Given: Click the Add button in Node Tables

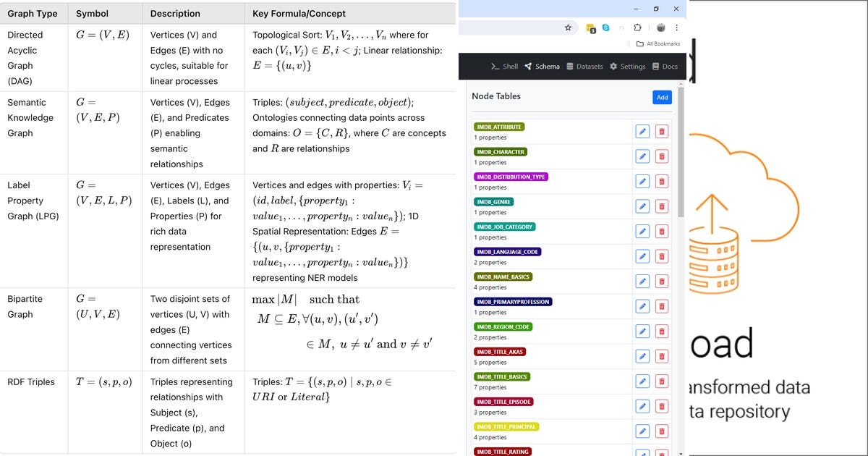Looking at the screenshot, I should pos(662,96).
